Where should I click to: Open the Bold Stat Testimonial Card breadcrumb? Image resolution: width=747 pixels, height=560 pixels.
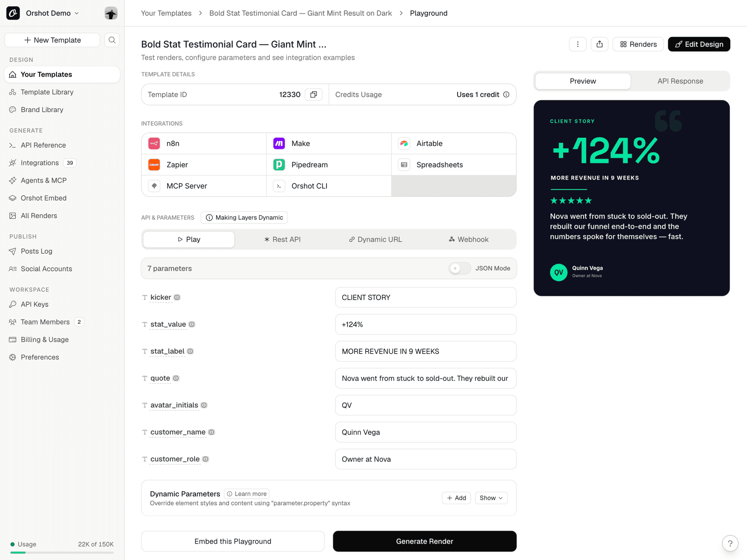pos(301,13)
